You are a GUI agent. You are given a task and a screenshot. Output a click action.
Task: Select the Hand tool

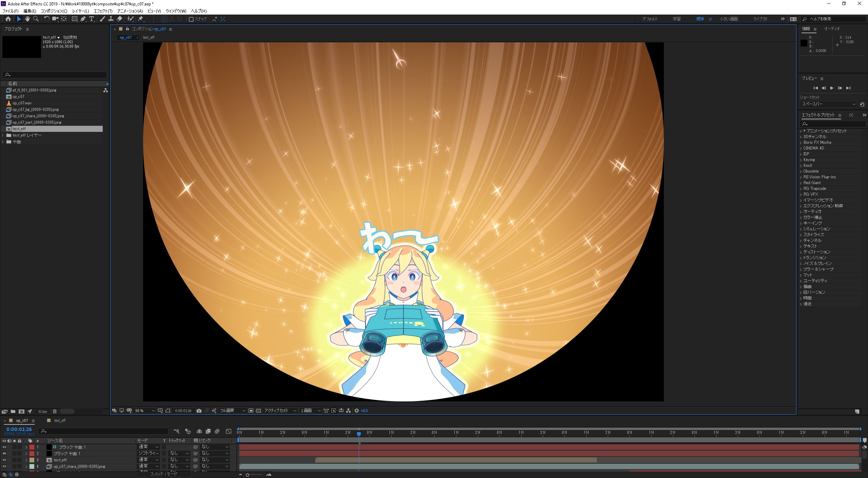click(27, 19)
